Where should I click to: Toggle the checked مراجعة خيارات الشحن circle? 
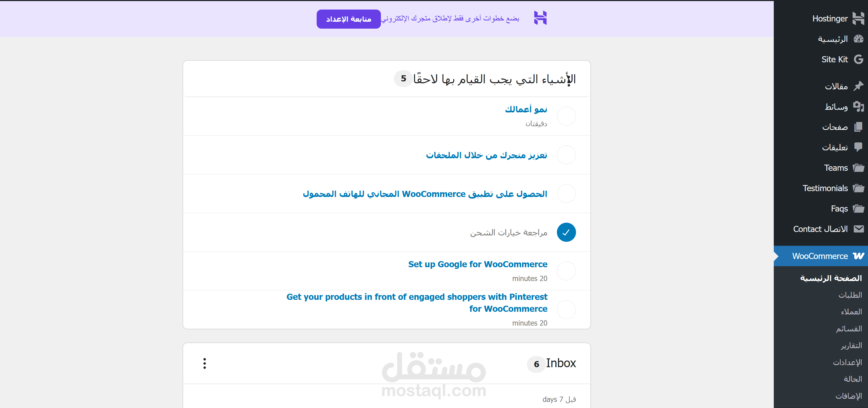[x=566, y=232]
